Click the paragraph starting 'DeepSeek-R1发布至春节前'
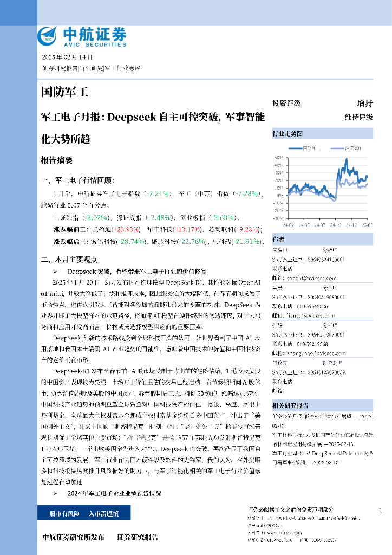This screenshot has width=392, height=555. click(x=151, y=427)
